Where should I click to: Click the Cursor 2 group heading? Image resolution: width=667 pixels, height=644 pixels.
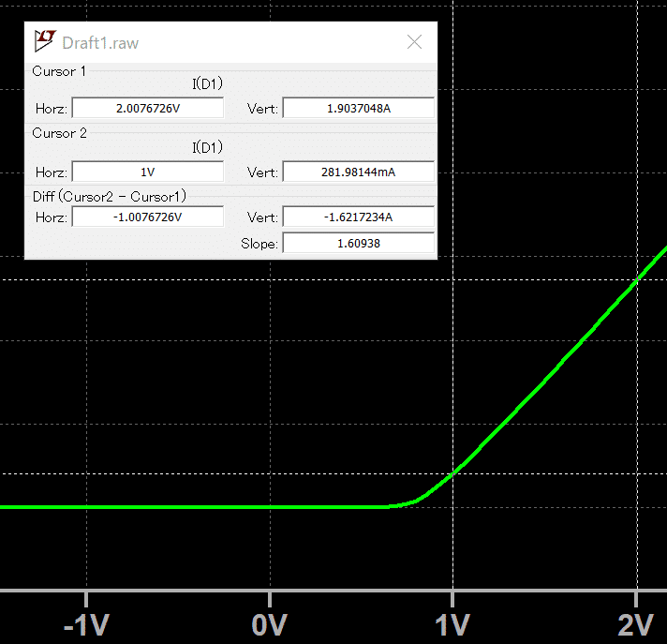click(59, 133)
